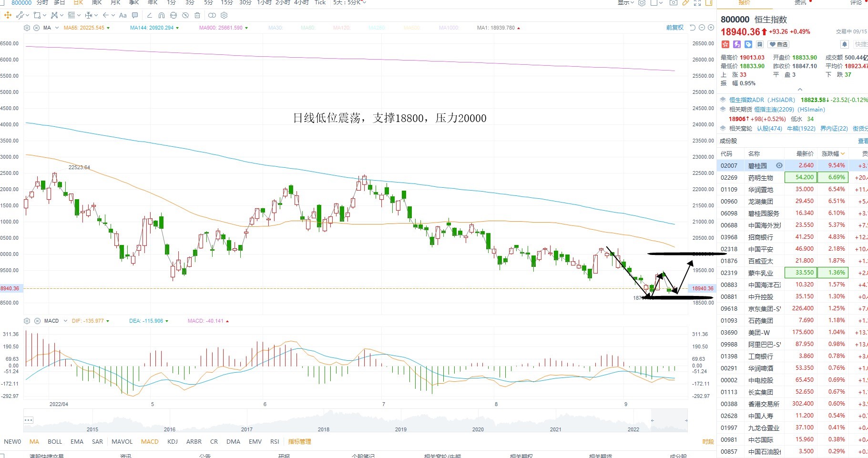This screenshot has height=458, width=868.
Task: Click the price alert bell icon
Action: tap(845, 44)
